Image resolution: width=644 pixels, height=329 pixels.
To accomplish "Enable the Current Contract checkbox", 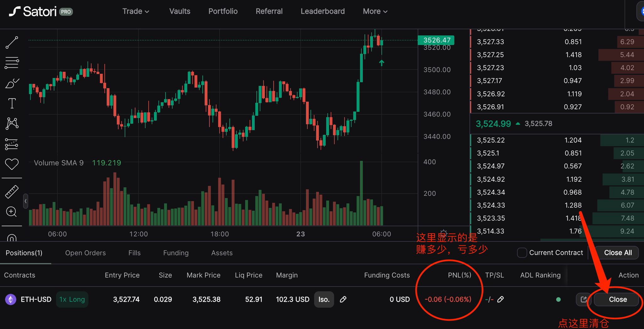I will click(522, 253).
